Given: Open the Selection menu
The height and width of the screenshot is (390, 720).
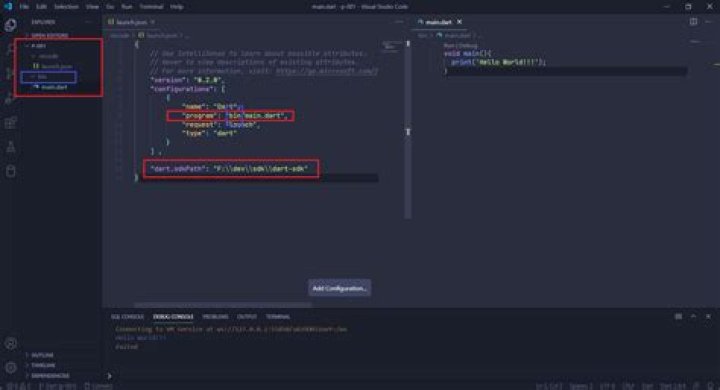Looking at the screenshot, I should [x=66, y=7].
